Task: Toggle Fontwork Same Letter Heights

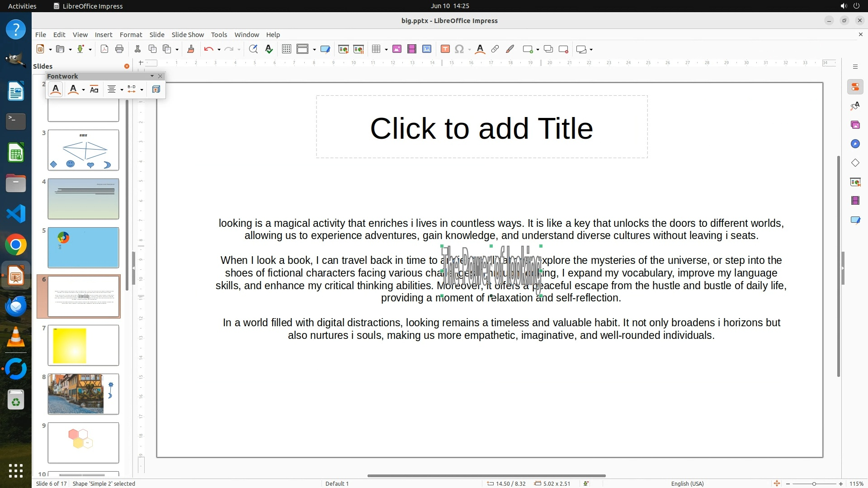Action: point(94,89)
